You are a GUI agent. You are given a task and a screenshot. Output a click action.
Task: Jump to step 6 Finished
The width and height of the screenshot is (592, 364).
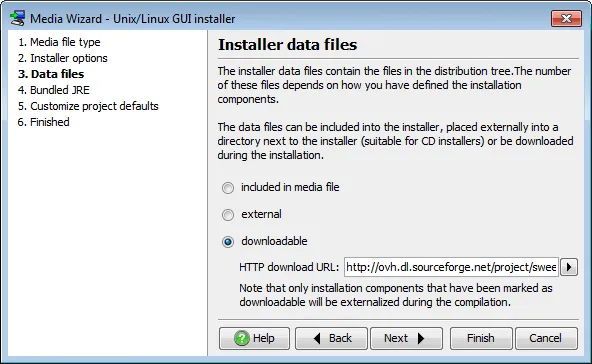(x=43, y=122)
